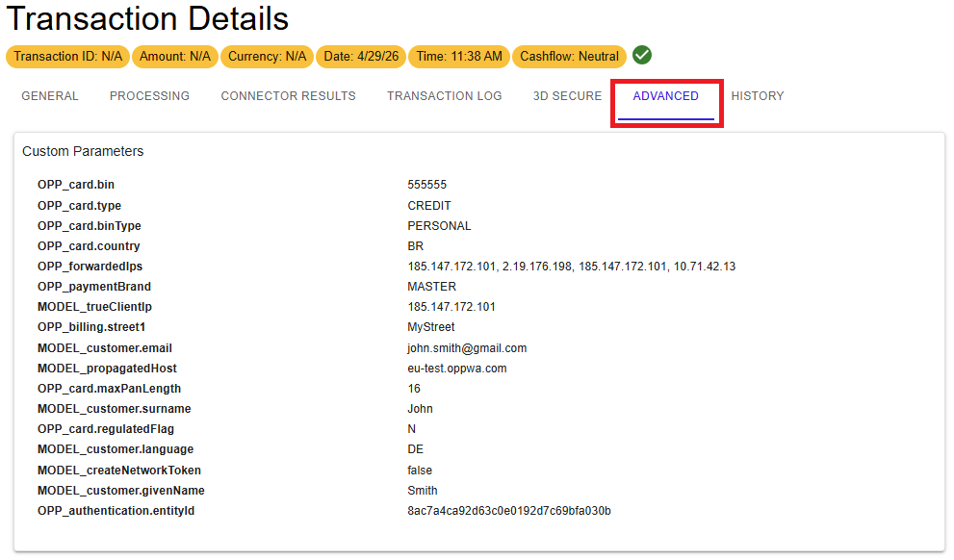The width and height of the screenshot is (954, 560).
Task: Select the MASTER value
Action: (x=432, y=287)
